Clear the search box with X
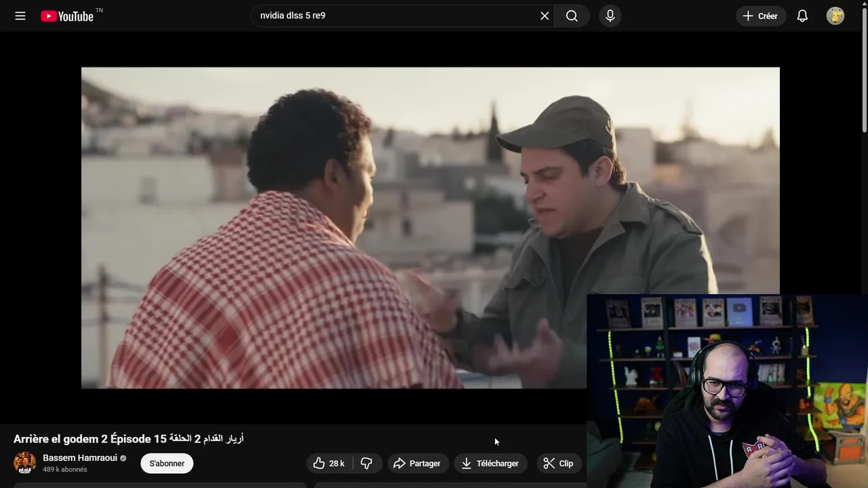Image resolution: width=868 pixels, height=488 pixels. 545,16
